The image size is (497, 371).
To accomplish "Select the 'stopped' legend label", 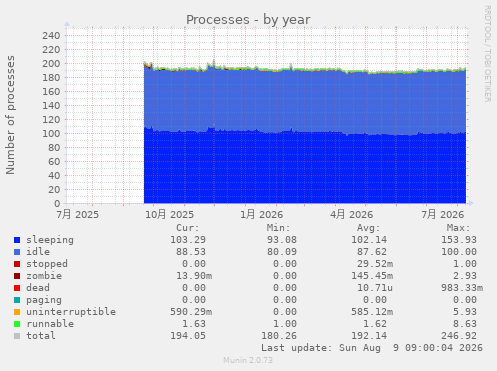I will tap(47, 264).
